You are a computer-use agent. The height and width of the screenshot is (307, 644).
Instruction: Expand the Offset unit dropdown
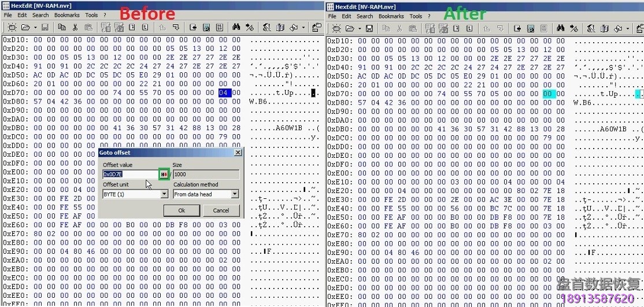pos(164,194)
